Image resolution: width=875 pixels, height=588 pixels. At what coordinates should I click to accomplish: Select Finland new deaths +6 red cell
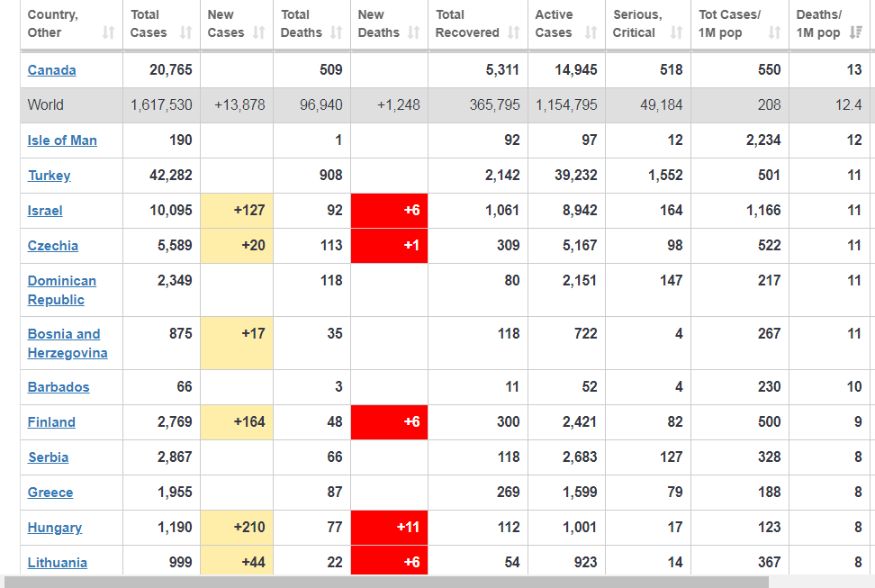[x=389, y=422]
